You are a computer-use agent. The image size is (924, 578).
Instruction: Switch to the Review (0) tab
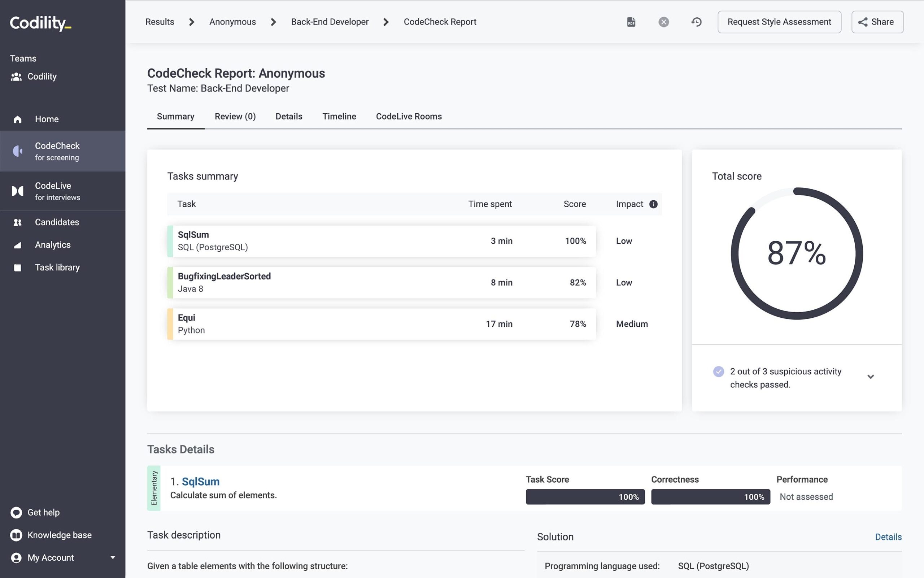point(235,116)
